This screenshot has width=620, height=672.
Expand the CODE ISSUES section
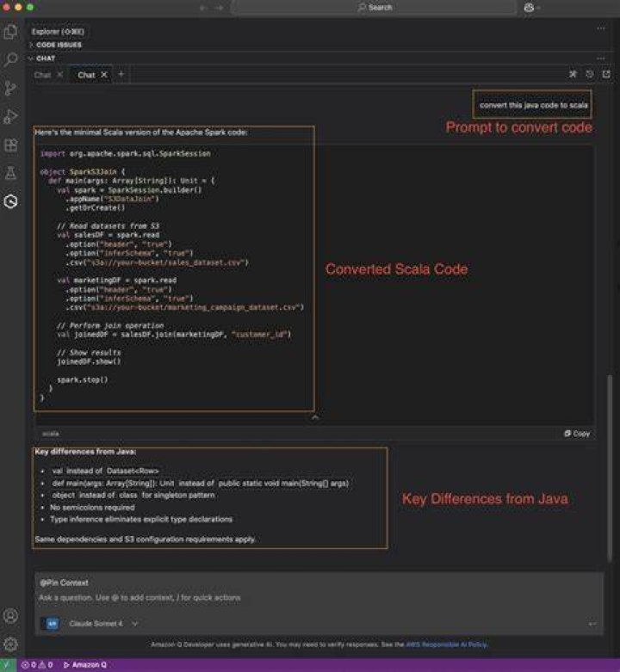[59, 45]
